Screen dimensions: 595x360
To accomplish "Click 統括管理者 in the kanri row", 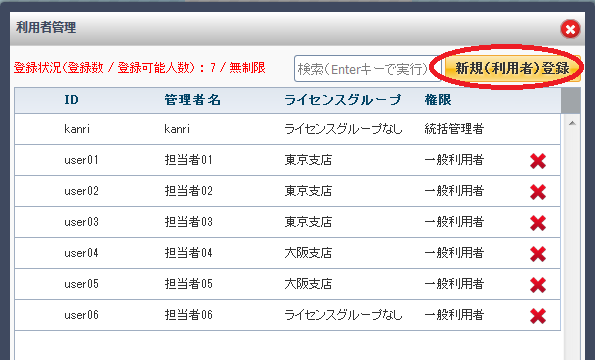I will (454, 129).
